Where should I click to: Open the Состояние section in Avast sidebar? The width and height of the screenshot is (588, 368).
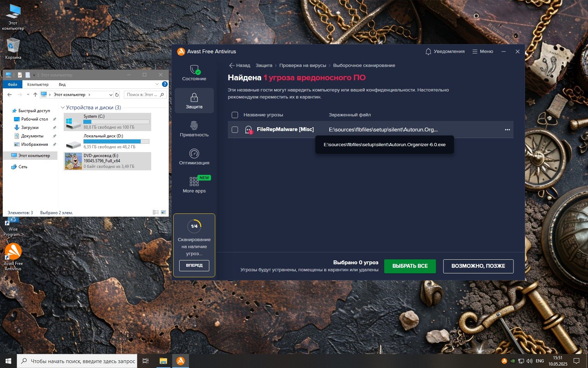pyautogui.click(x=194, y=73)
